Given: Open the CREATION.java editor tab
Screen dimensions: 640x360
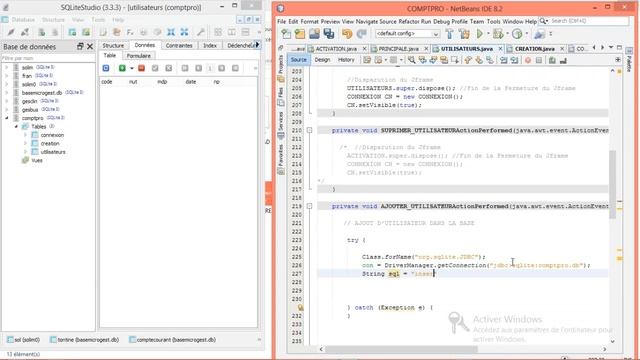Looking at the screenshot, I should click(x=535, y=49).
